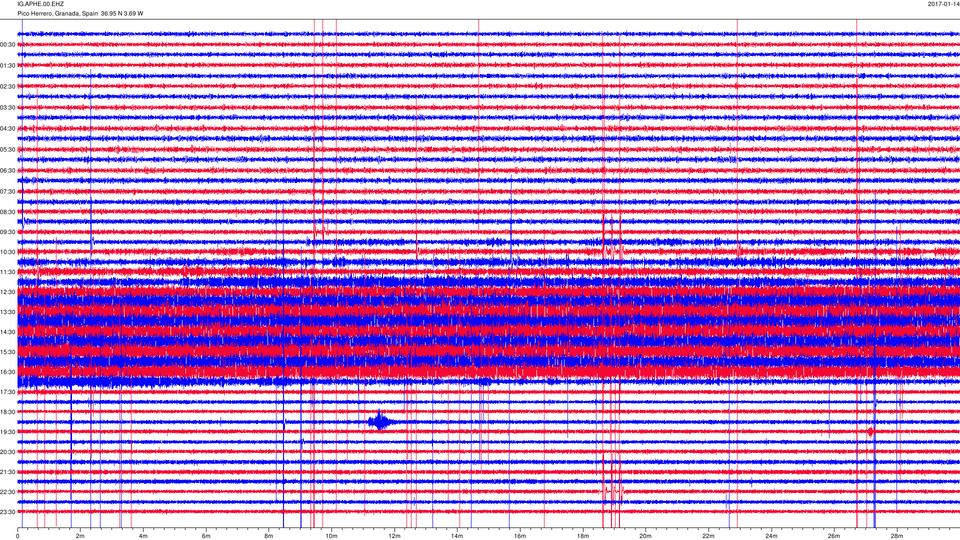This screenshot has height=540, width=960.
Task: Click the Pico Herrero, Granada, Spain location text
Action: (x=58, y=13)
